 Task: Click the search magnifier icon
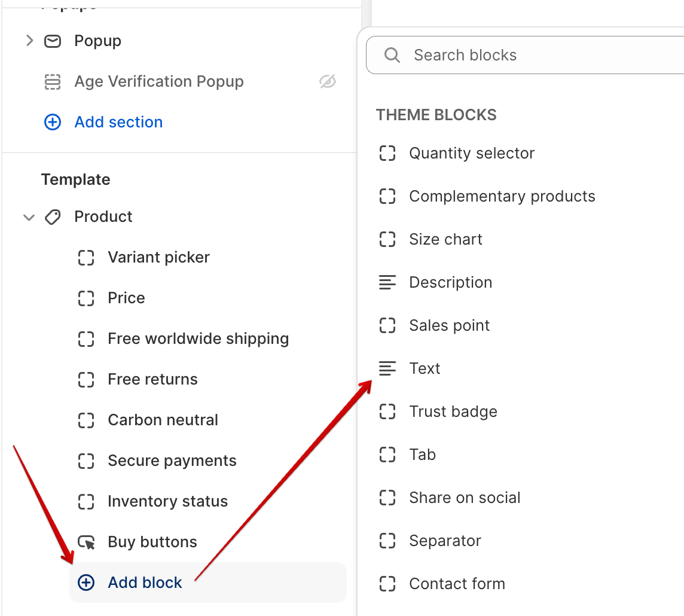coord(392,55)
